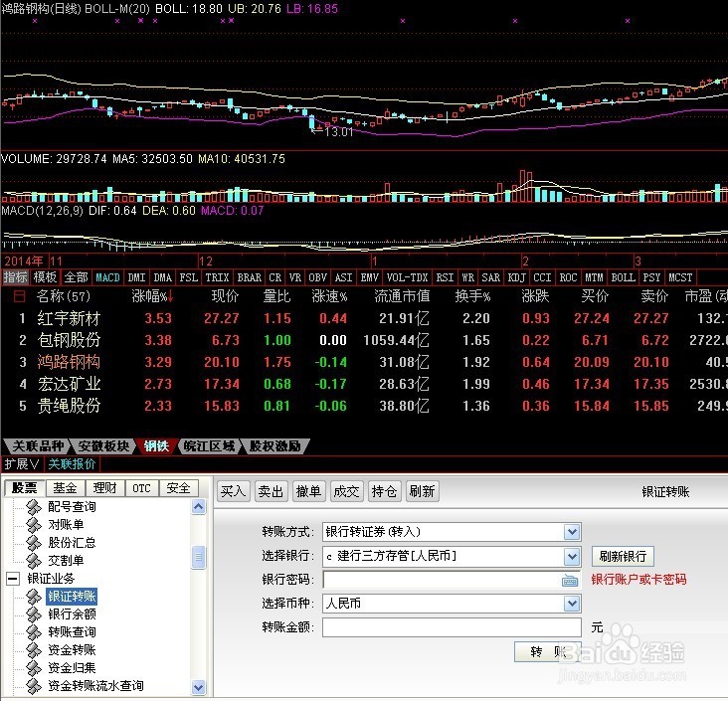Expand the 扩展 menu
This screenshot has width=728, height=701.
point(21,463)
